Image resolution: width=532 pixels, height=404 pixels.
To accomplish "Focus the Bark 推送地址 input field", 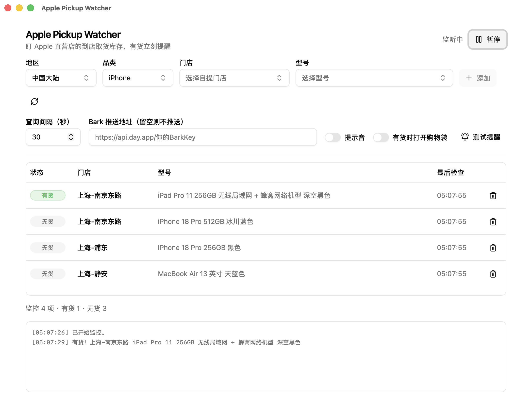I will pos(203,137).
